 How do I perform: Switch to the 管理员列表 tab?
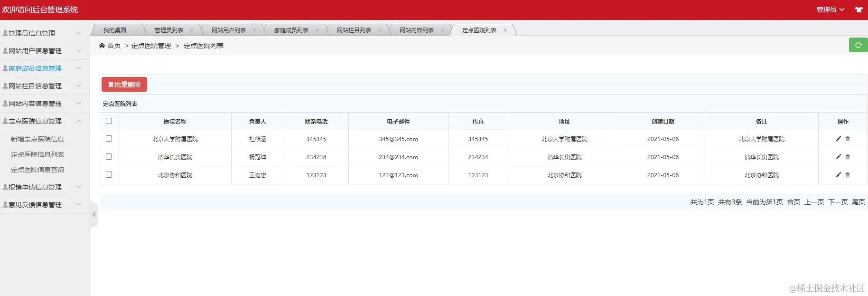[x=169, y=30]
